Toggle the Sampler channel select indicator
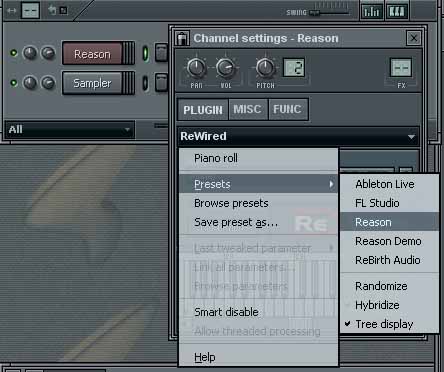This screenshot has height=372, width=444. click(145, 83)
